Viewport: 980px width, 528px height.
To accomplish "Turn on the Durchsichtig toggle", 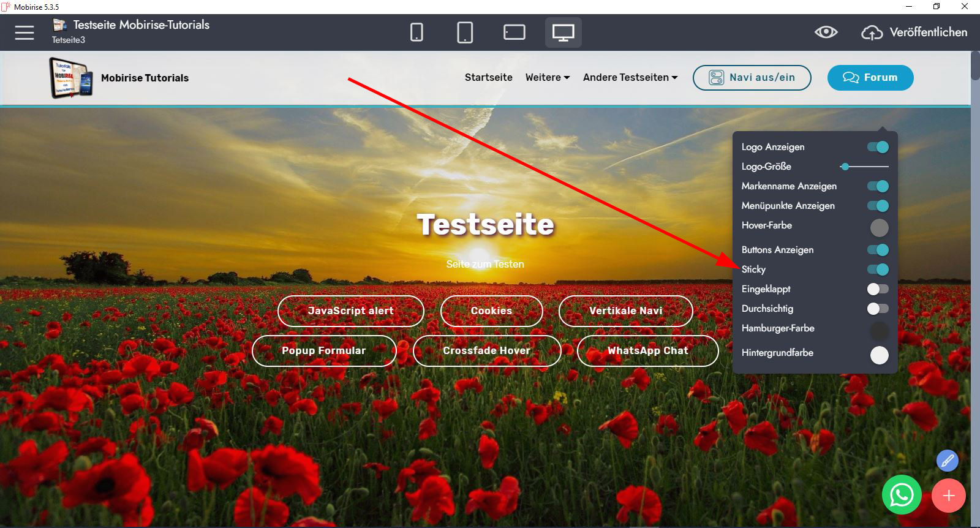I will pyautogui.click(x=878, y=309).
